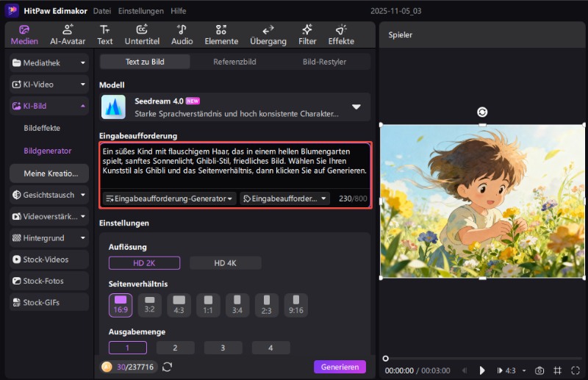Choose 9:16 aspect ratio
Screen dimensions: 588x380
click(x=296, y=305)
